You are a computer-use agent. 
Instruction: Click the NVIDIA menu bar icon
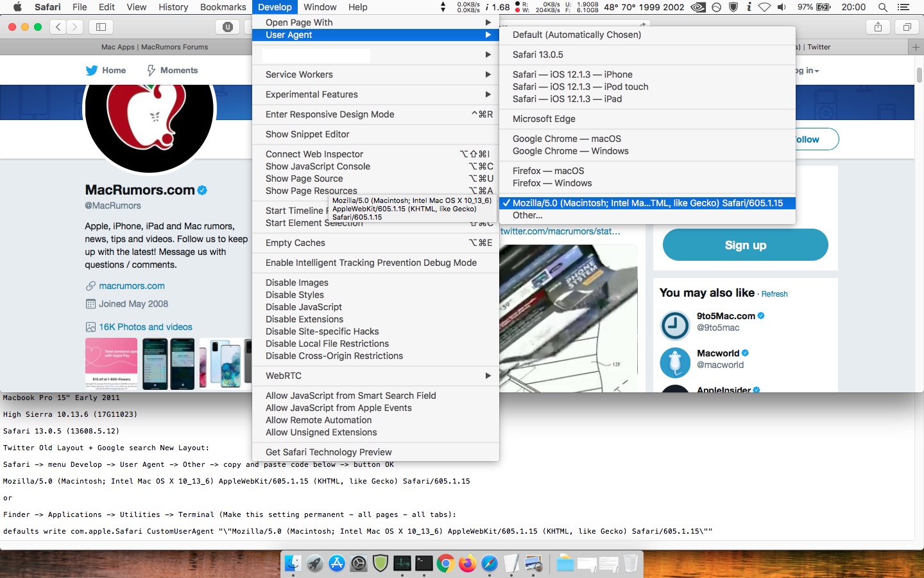697,7
